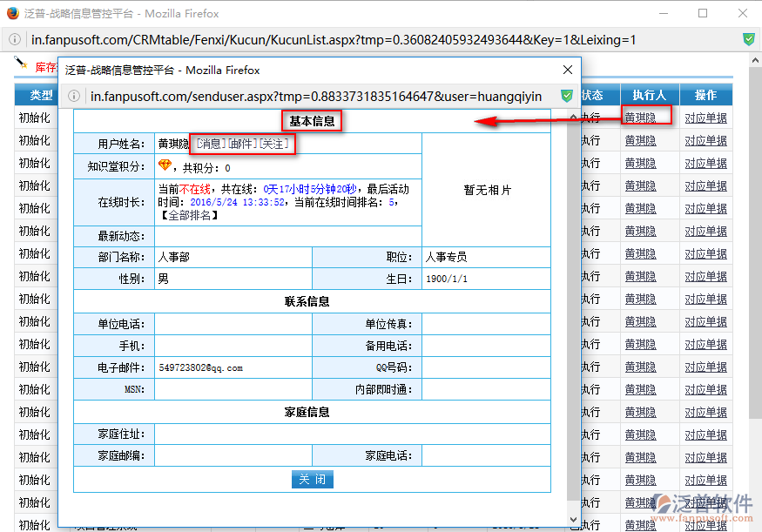The width and height of the screenshot is (762, 532).
Task: Click the 操作 column header
Action: [705, 95]
